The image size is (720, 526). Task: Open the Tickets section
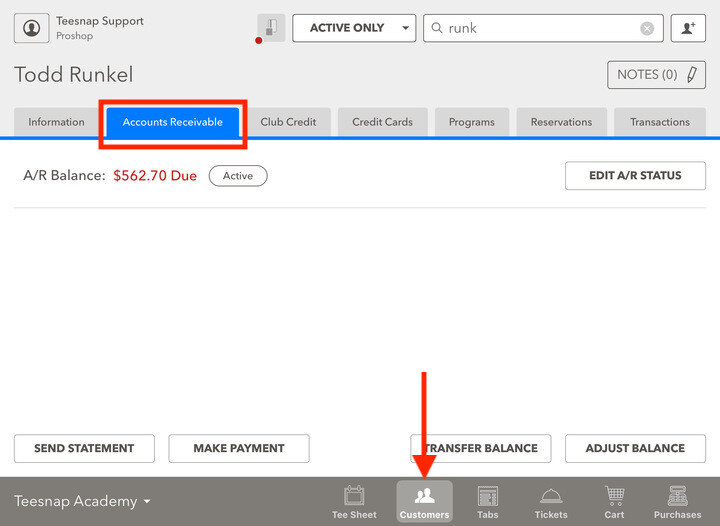coord(551,502)
